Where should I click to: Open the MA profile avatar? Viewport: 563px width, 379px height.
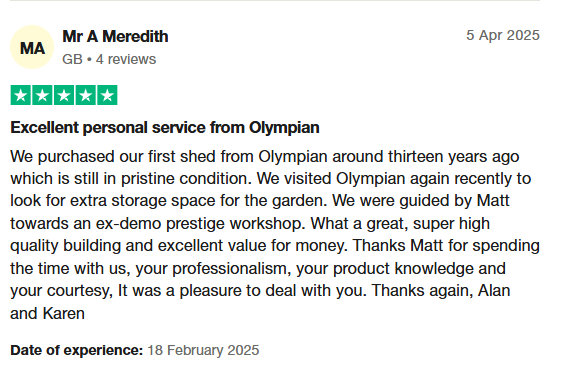pos(32,47)
